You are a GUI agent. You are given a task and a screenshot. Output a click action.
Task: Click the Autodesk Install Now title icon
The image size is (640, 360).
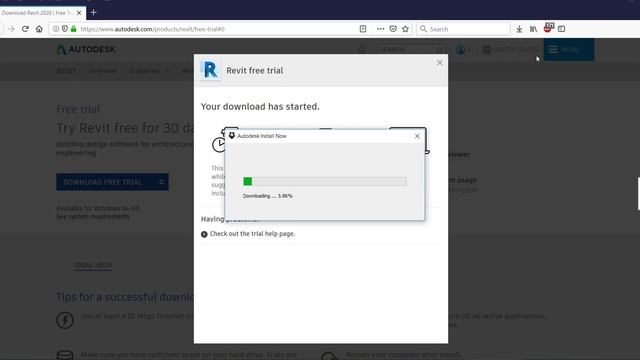click(x=231, y=136)
